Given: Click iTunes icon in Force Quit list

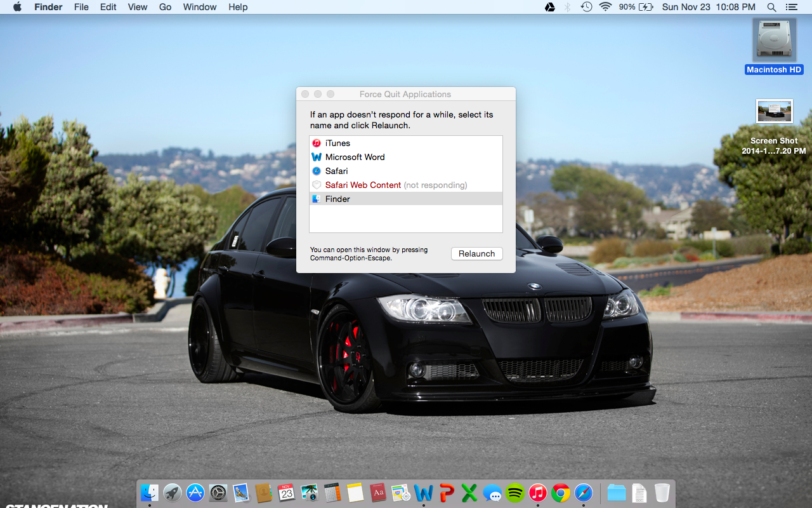Looking at the screenshot, I should [317, 143].
